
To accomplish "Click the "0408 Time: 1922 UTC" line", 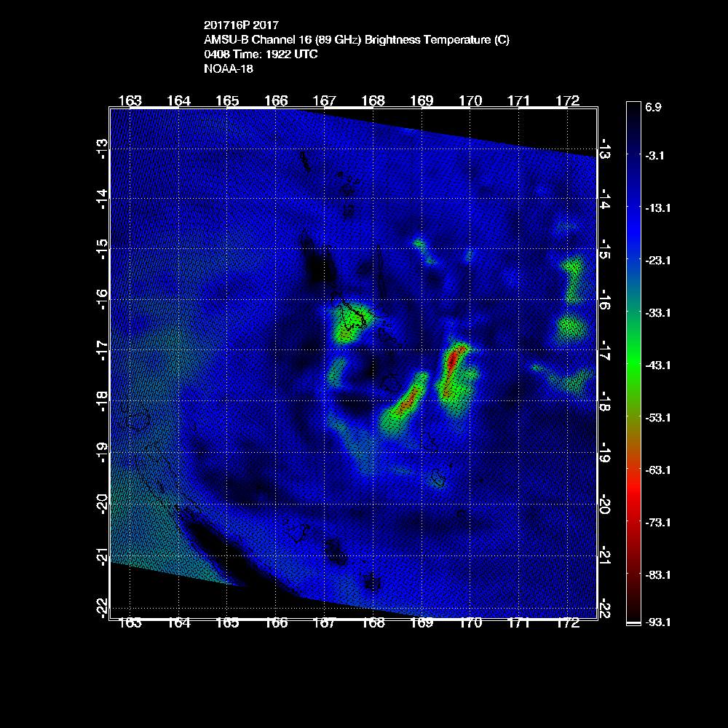I will 261,55.
